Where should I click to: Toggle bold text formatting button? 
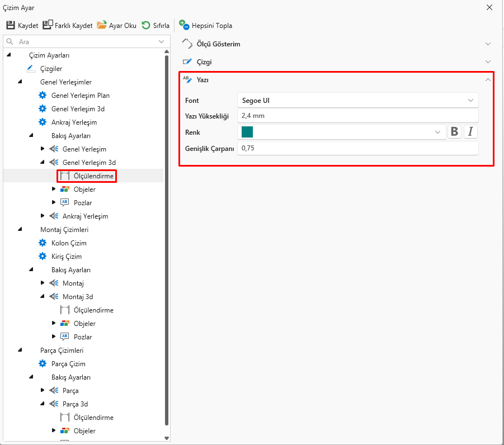click(454, 132)
